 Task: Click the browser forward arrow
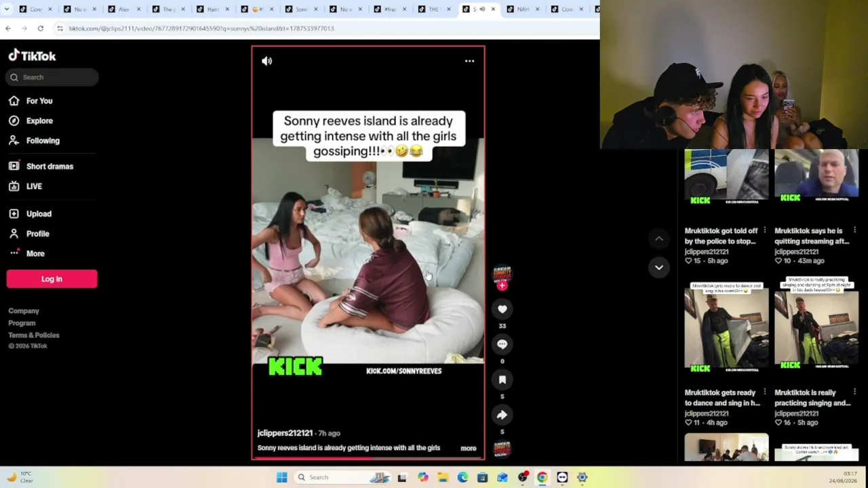click(x=24, y=28)
